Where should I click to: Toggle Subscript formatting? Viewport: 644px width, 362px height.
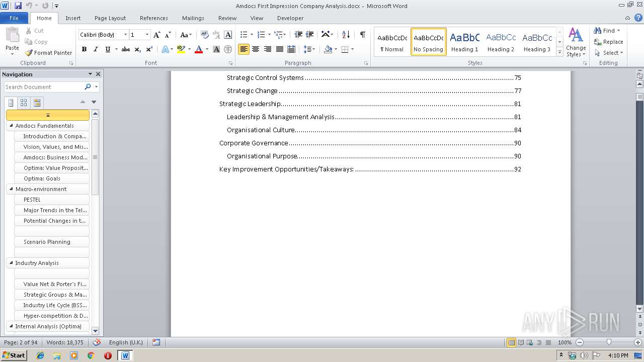click(138, 49)
